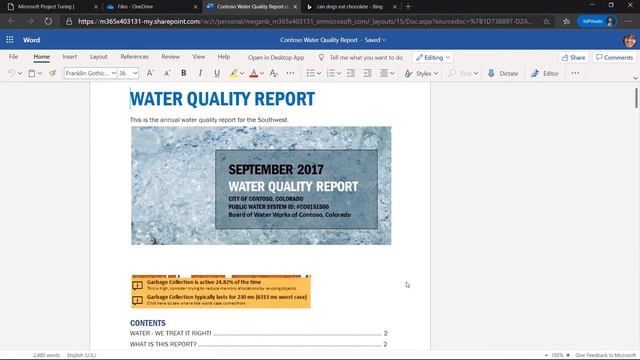Viewport: 640px width, 360px height.
Task: Click the Share button
Action: point(573,58)
